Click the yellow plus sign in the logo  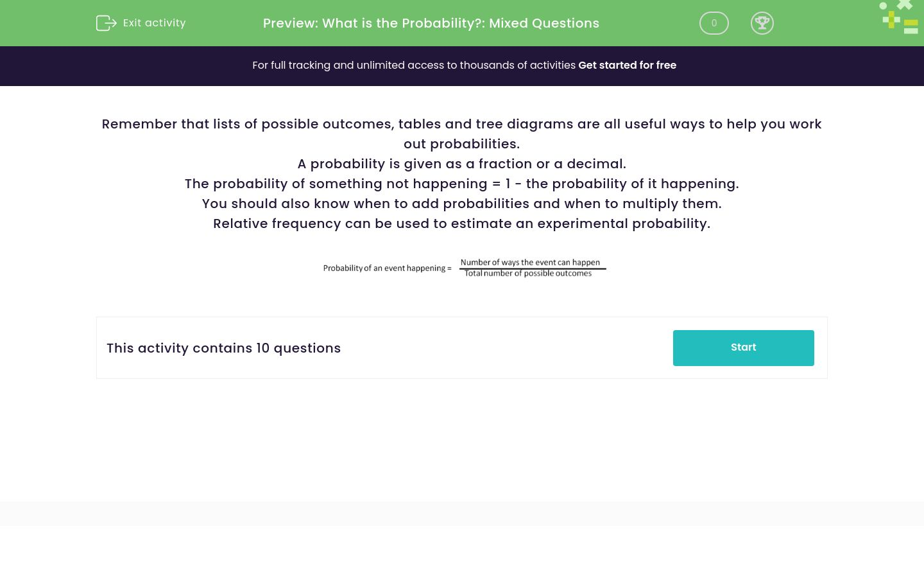pyautogui.click(x=891, y=20)
